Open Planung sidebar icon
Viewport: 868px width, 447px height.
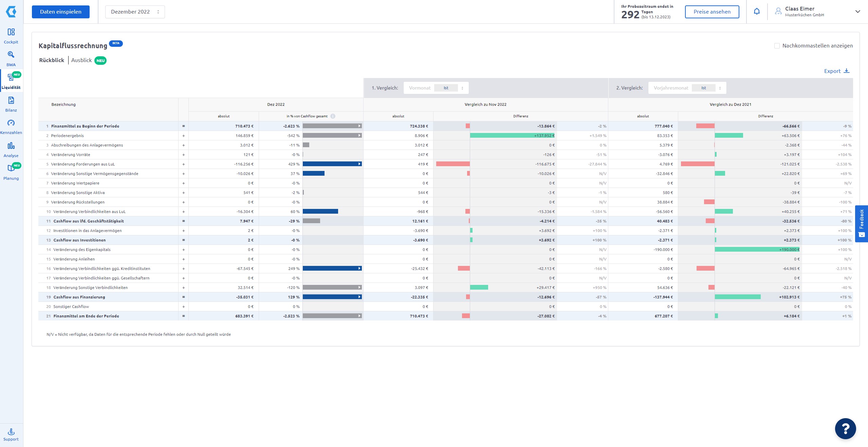[11, 169]
